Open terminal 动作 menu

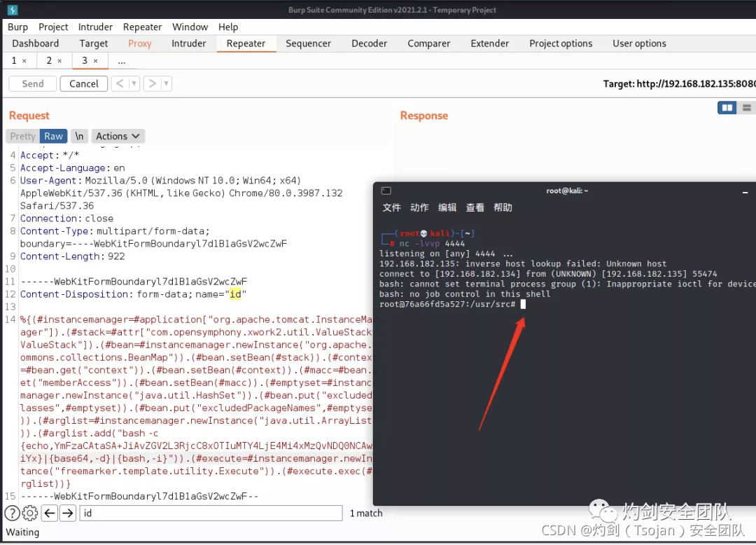click(x=419, y=207)
